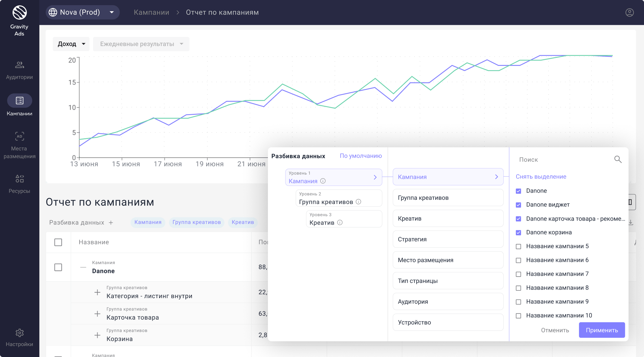The height and width of the screenshot is (357, 644).
Task: Open the Доход metric dropdown
Action: coord(71,44)
